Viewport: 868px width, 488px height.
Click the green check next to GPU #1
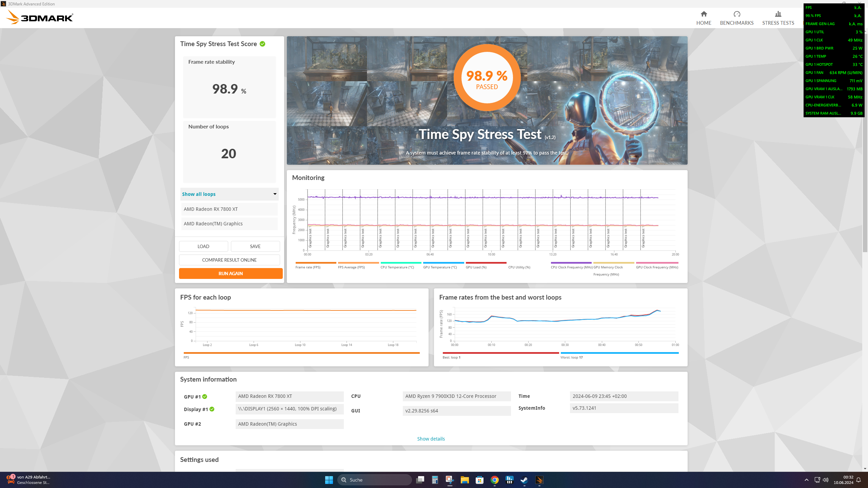point(205,396)
